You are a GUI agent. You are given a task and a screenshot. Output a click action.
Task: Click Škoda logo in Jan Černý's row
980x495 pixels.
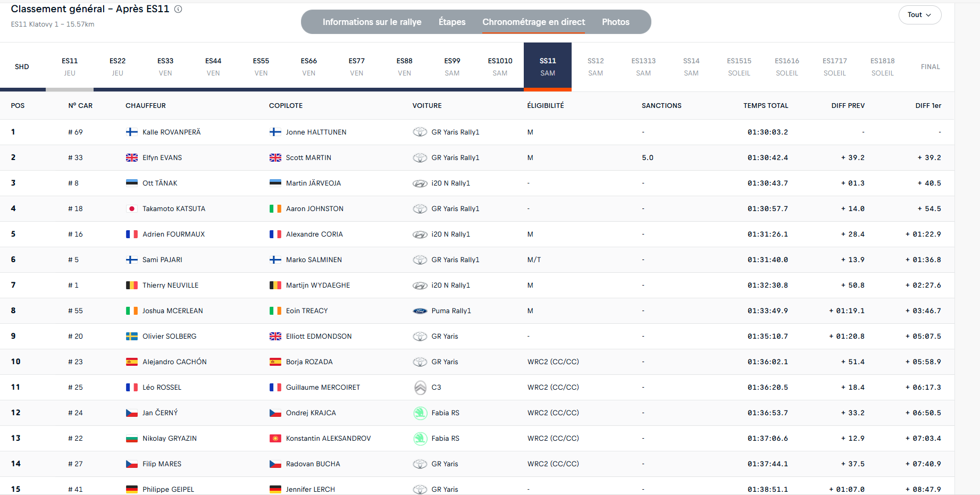tap(420, 413)
